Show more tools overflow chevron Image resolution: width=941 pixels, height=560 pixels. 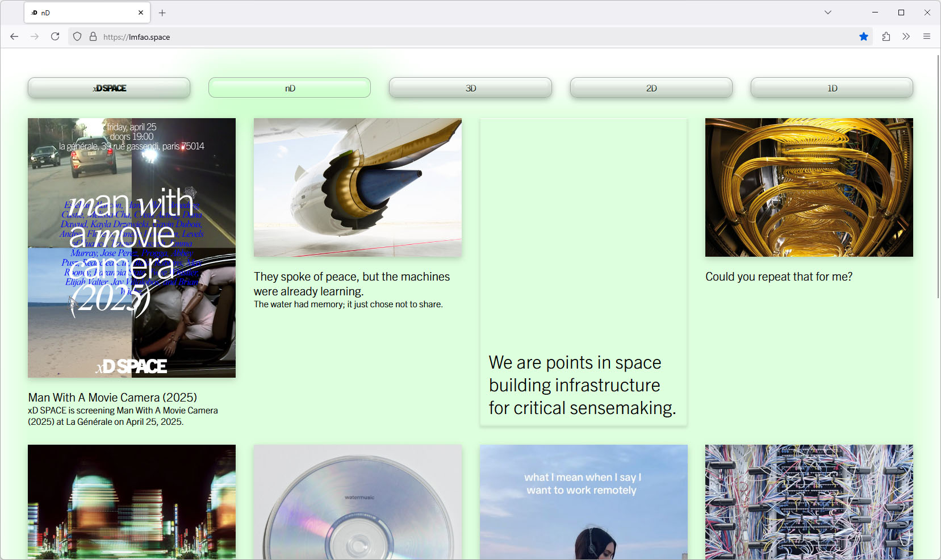click(x=906, y=36)
